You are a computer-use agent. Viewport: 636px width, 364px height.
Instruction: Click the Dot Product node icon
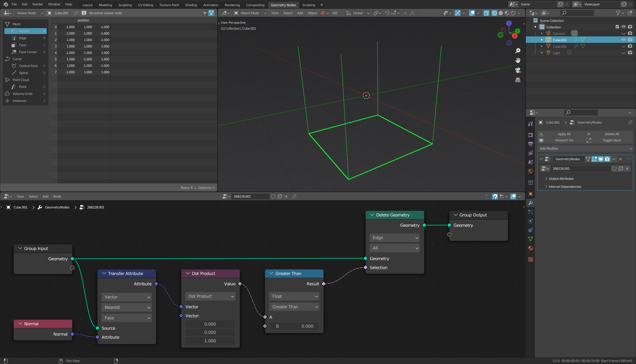point(187,273)
